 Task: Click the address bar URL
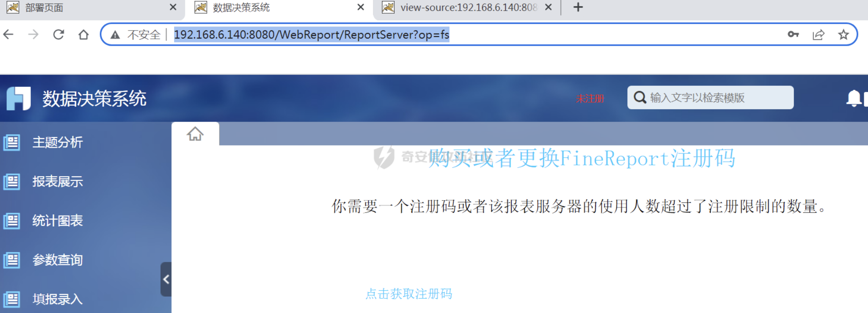pyautogui.click(x=311, y=34)
